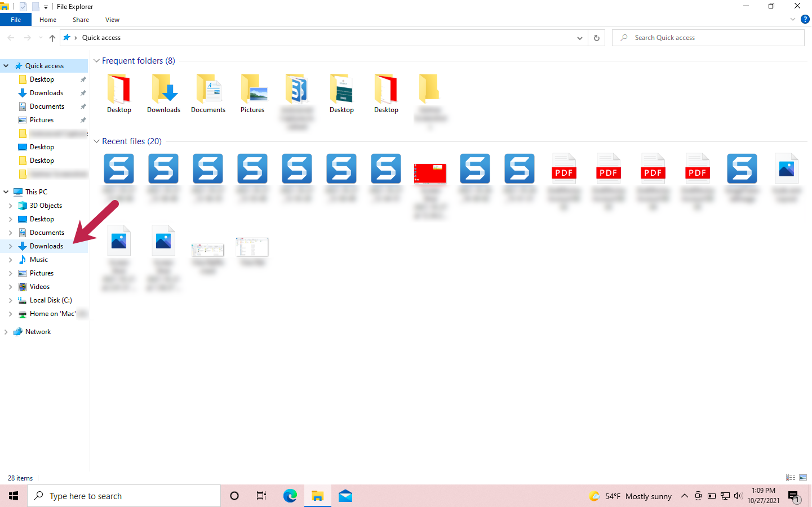The width and height of the screenshot is (812, 507).
Task: Expand the Music node
Action: [x=10, y=260]
